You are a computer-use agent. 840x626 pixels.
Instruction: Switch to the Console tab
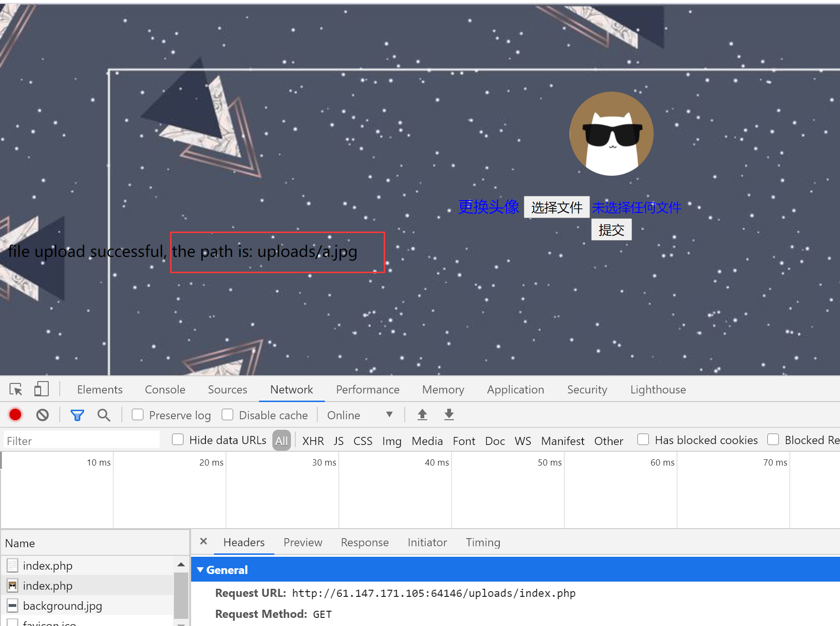coord(165,390)
